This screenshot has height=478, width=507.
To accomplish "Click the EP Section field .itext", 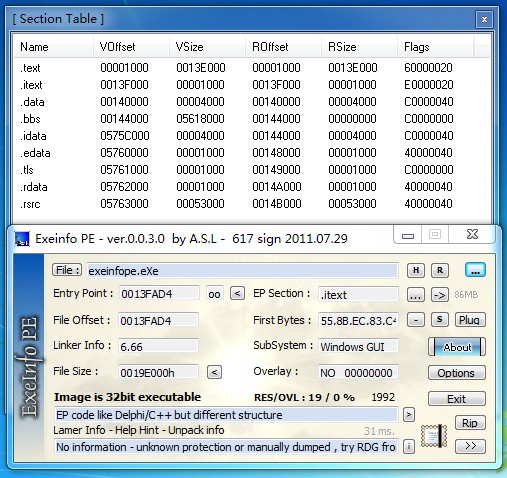I will pos(358,295).
